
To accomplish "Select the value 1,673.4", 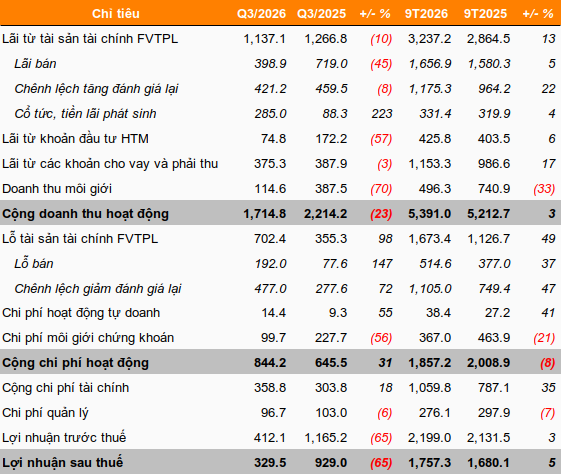I will (430, 239).
